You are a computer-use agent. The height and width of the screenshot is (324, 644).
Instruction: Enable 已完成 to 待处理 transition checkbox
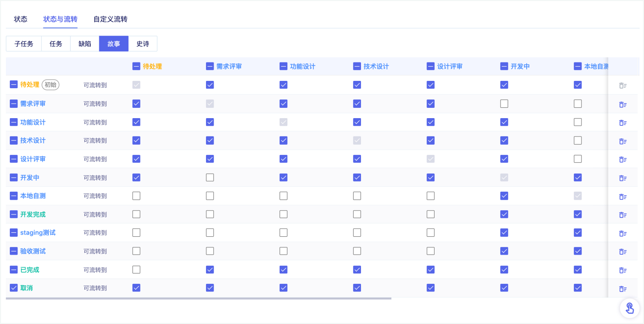tap(136, 270)
